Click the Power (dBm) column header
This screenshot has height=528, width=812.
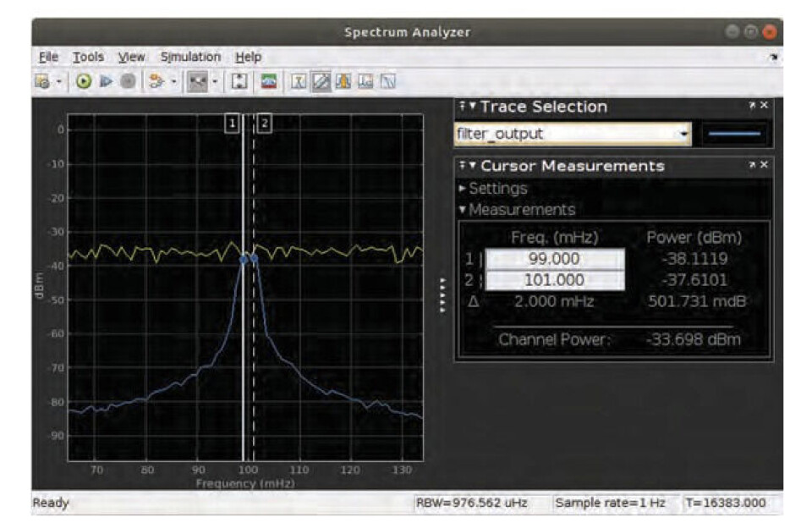pos(694,237)
